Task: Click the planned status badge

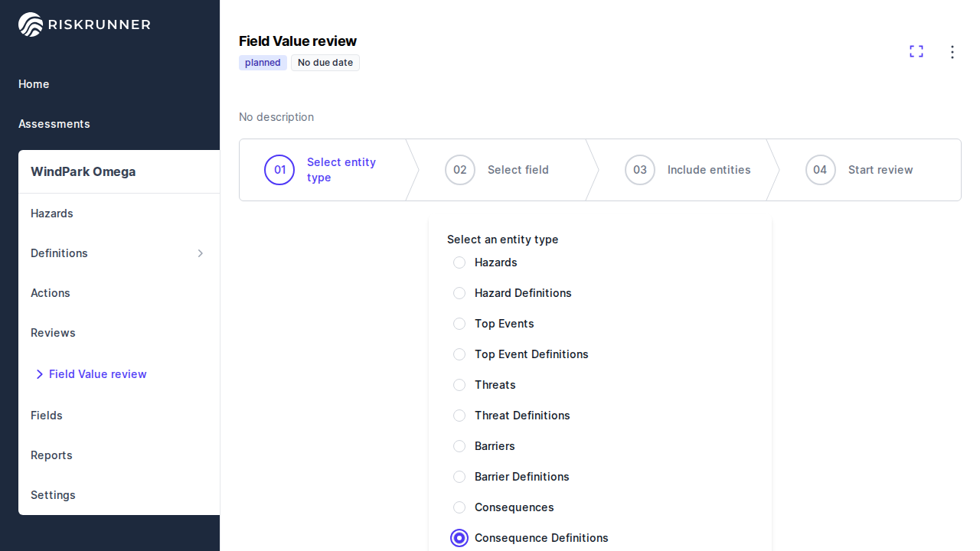Action: coord(263,63)
